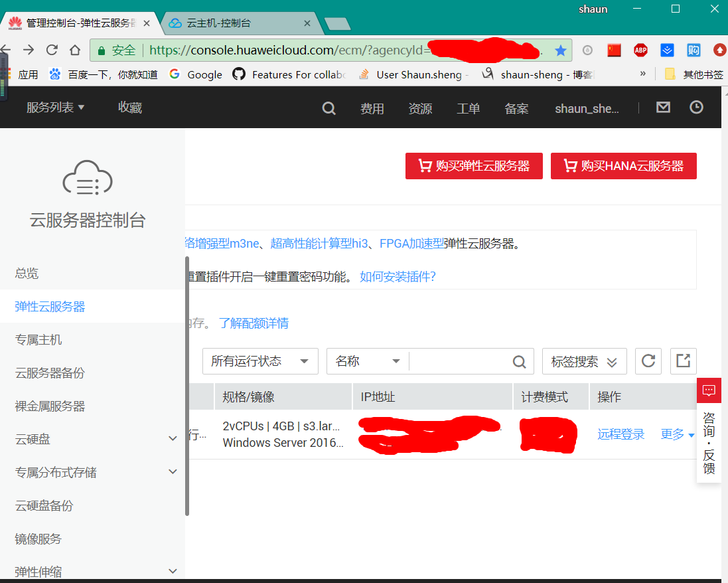Click the gray circle extension icon
728x583 pixels.
587,50
